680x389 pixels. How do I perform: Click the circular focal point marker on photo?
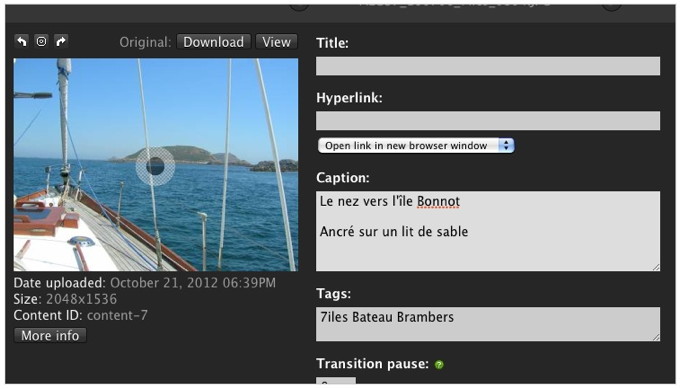point(155,166)
